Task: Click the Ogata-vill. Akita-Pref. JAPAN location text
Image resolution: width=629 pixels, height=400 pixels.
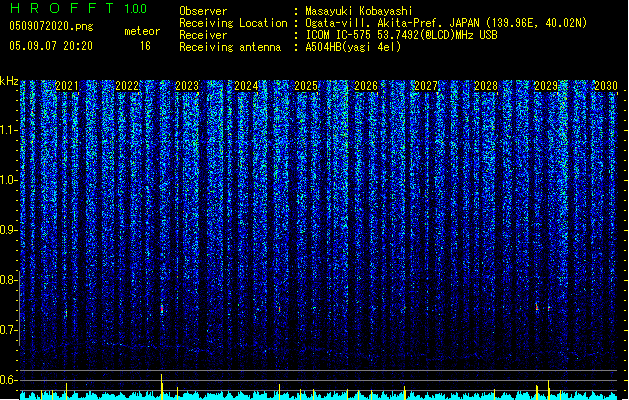Action: (x=446, y=23)
